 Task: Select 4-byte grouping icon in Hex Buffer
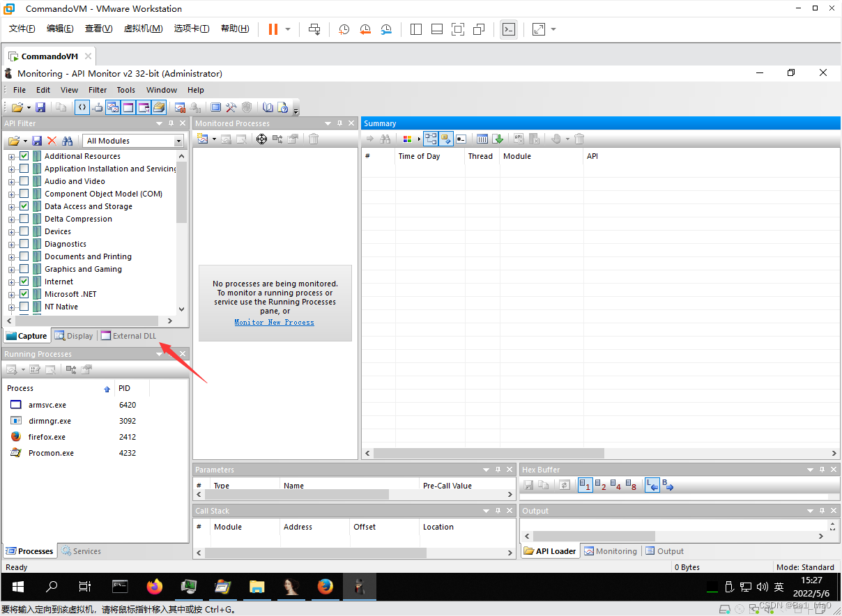click(615, 485)
